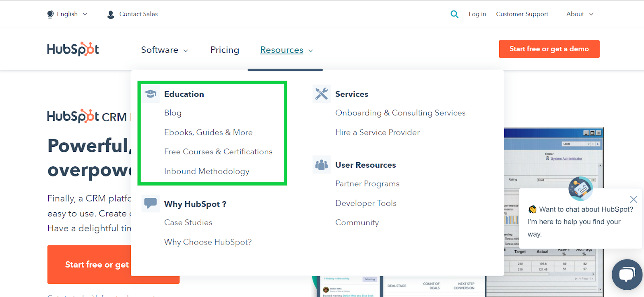Click the Education graduation cap icon
Image resolution: width=644 pixels, height=297 pixels.
[x=151, y=94]
